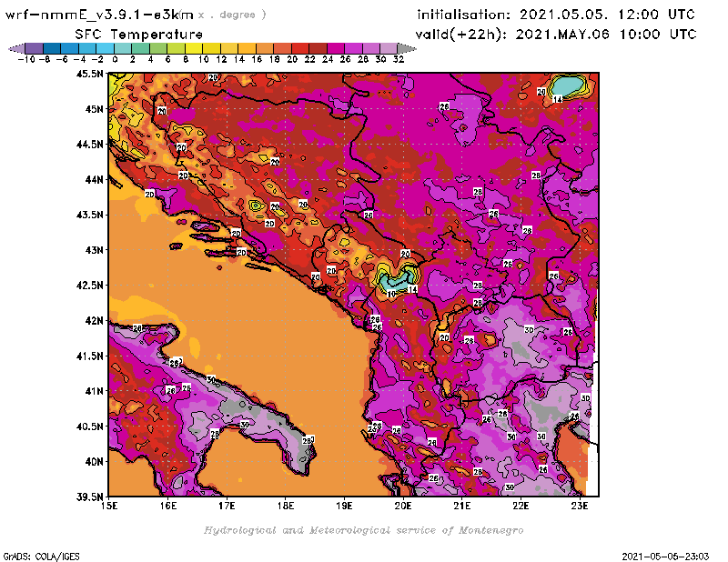Viewport: 728px width, 562px height.
Task: Click the SFC Temperature heading
Action: point(139,35)
